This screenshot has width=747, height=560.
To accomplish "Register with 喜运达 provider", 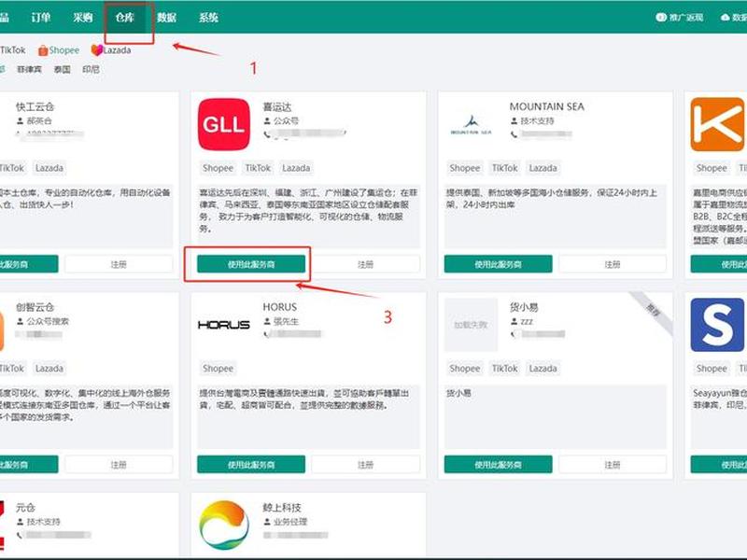I will pos(366,264).
